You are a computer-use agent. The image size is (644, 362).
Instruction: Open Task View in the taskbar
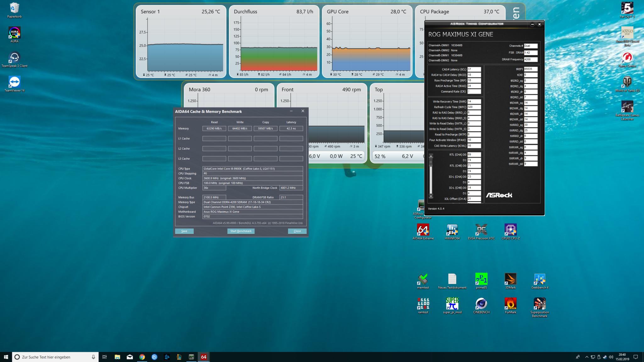click(x=105, y=357)
